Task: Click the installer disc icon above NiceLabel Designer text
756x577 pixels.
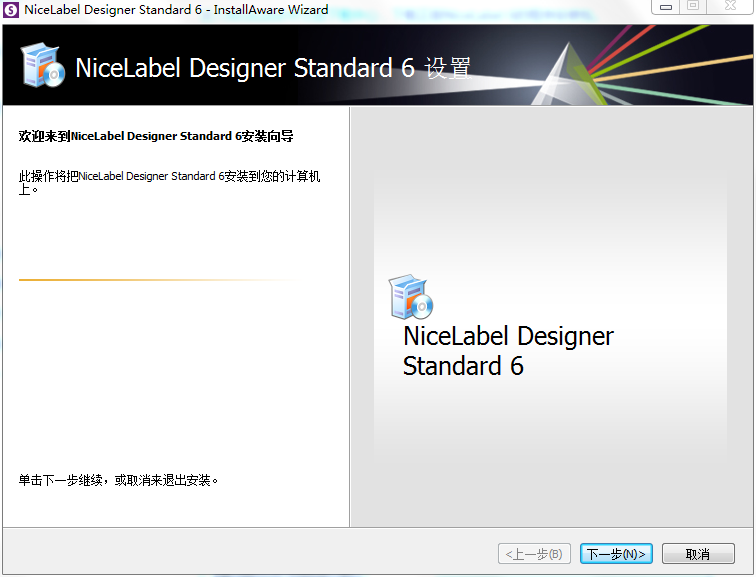Action: 411,297
